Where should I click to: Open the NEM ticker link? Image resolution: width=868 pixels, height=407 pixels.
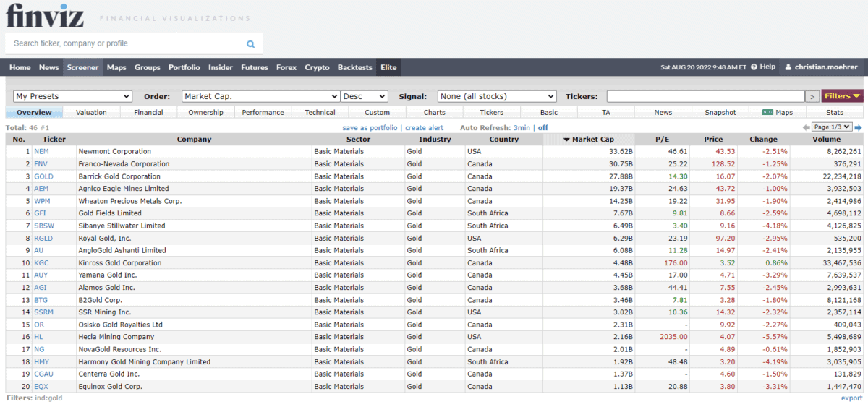pos(41,152)
